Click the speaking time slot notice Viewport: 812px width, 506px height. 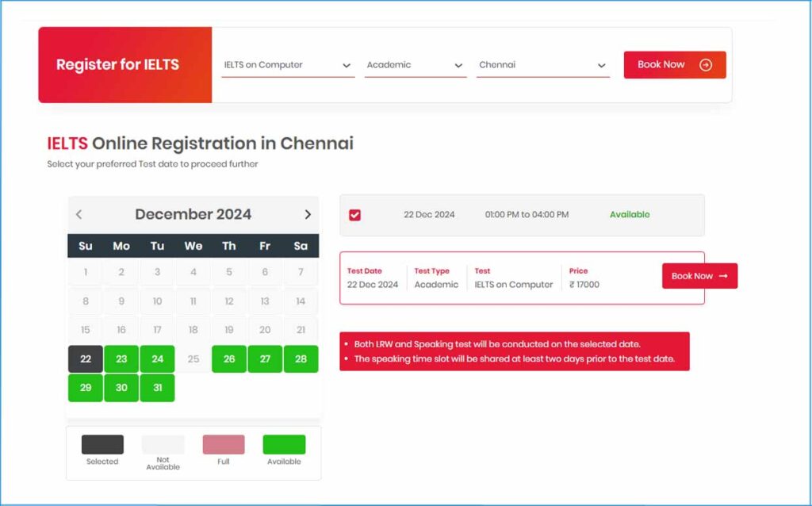point(514,359)
